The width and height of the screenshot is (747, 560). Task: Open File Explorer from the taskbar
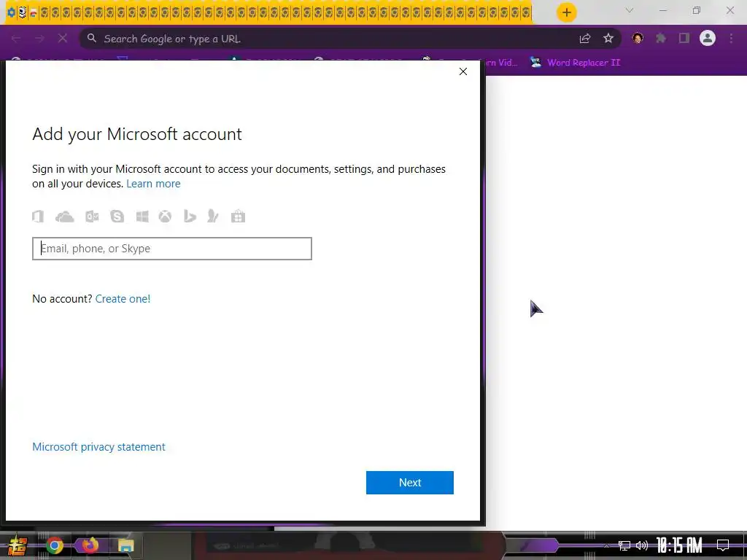pos(125,545)
